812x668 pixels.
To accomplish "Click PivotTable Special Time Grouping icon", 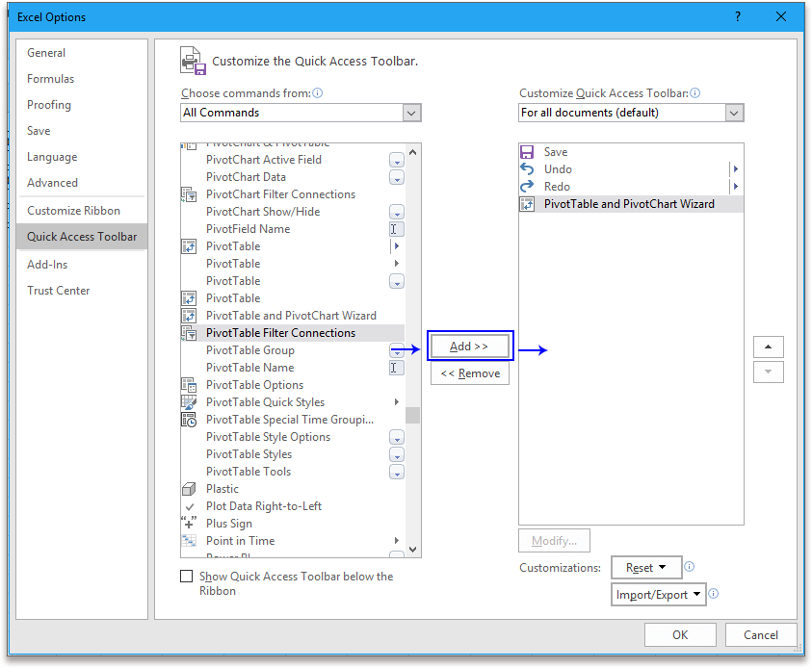I will 189,420.
